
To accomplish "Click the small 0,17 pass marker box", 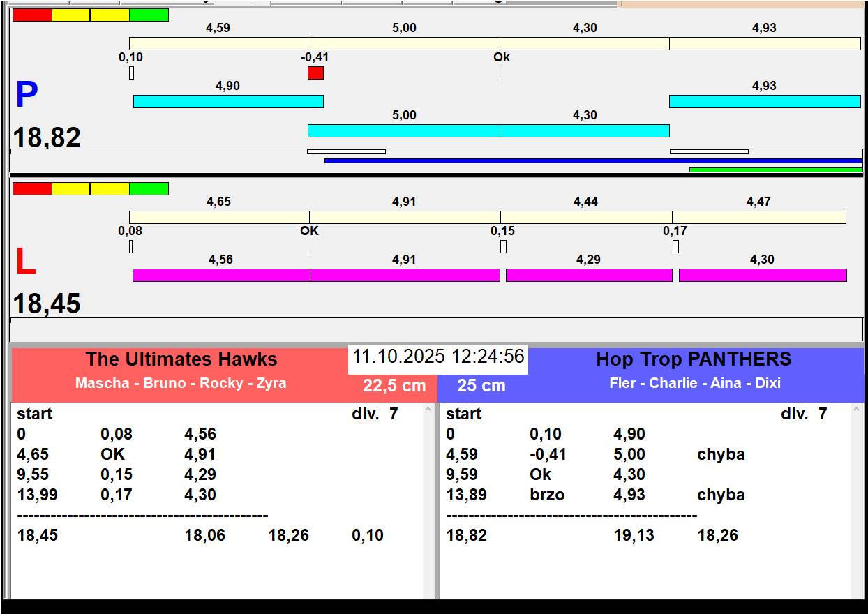I will tap(675, 246).
